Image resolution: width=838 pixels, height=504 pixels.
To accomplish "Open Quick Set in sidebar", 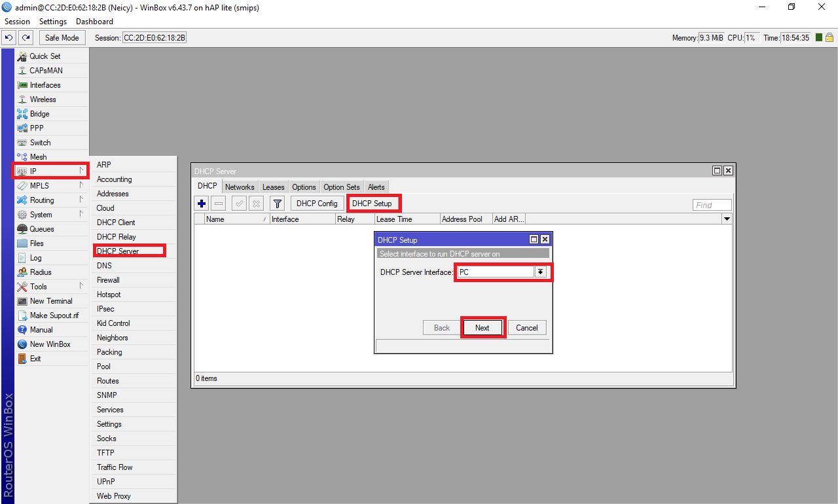I will (x=52, y=56).
